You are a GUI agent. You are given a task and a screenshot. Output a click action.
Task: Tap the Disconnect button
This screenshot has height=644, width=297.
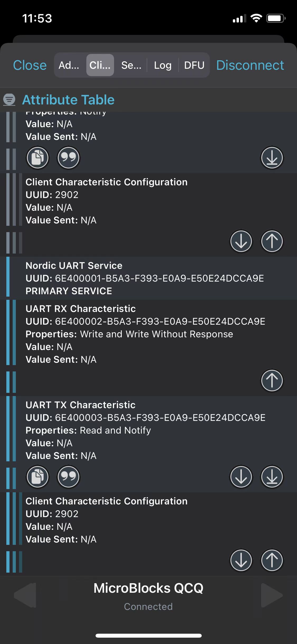(250, 65)
